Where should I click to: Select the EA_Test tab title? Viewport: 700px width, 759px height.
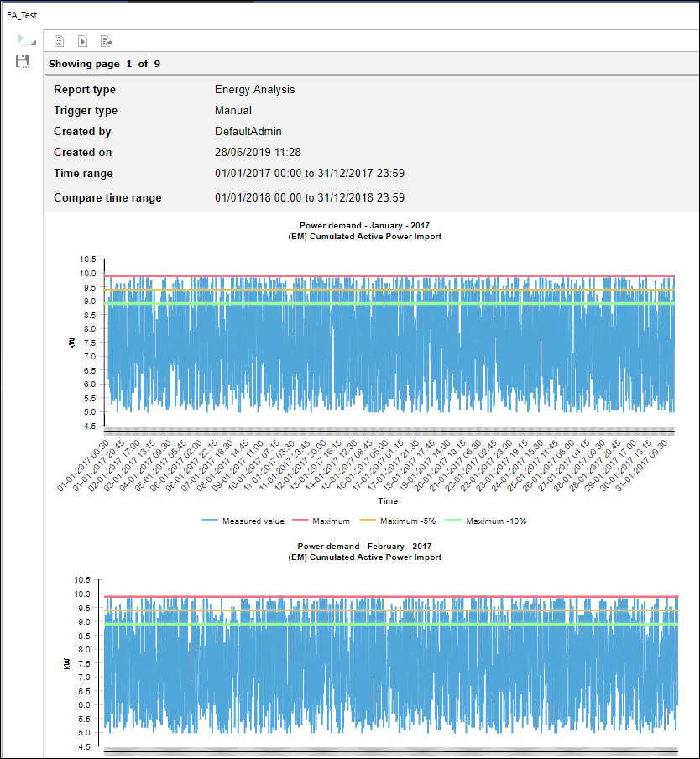tap(22, 15)
